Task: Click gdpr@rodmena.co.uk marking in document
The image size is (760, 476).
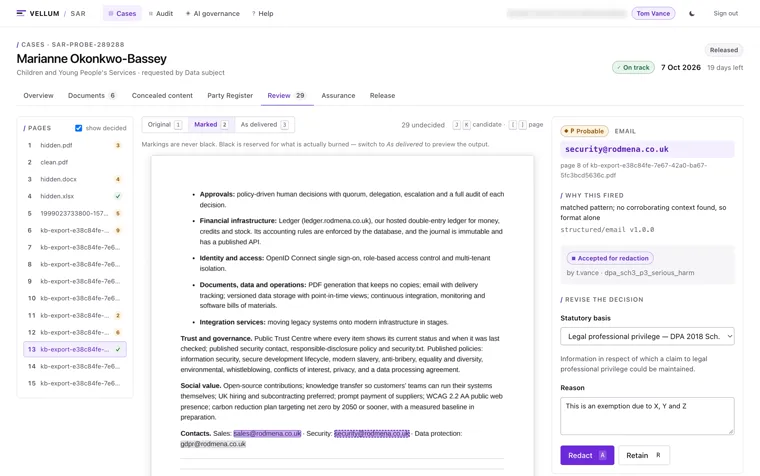Action: tap(213, 444)
